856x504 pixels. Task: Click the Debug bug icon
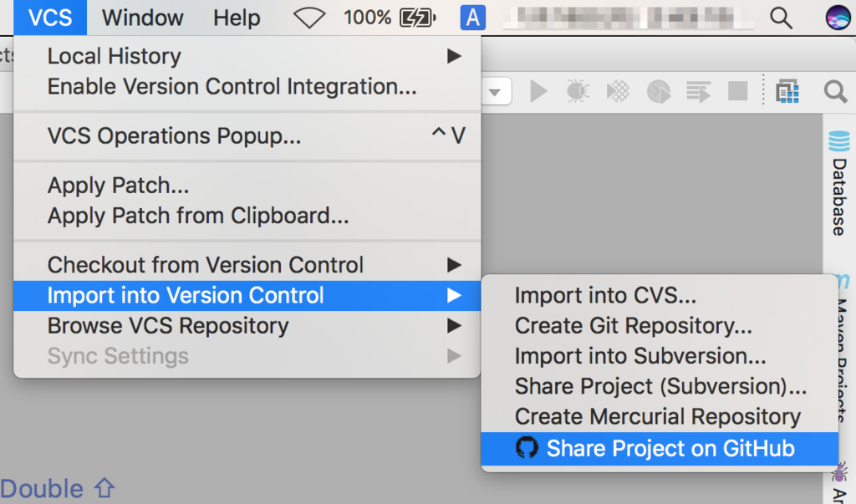[578, 91]
